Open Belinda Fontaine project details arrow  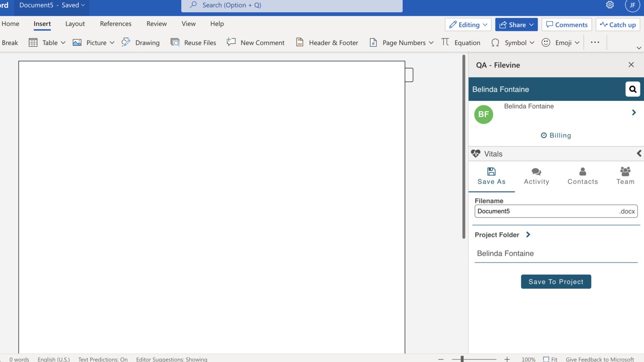point(634,113)
